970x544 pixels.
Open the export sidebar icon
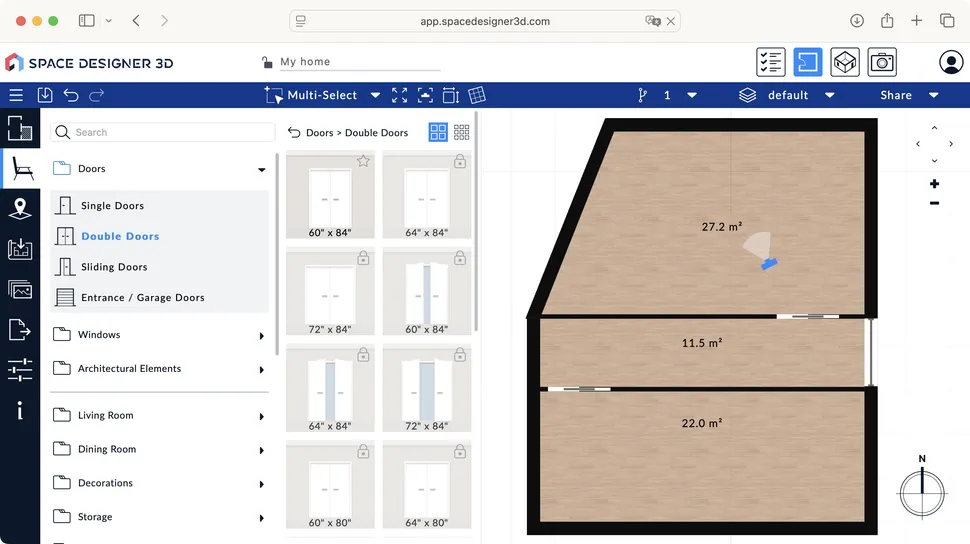20,329
